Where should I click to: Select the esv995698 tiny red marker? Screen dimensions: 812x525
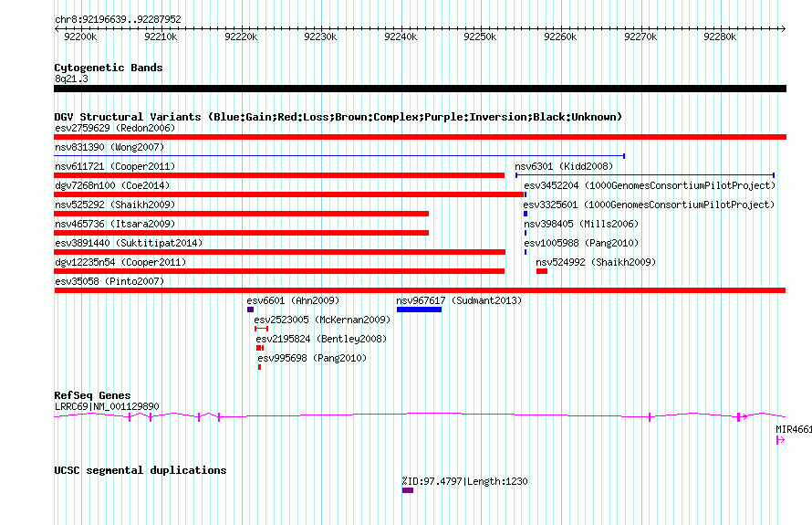click(x=259, y=367)
